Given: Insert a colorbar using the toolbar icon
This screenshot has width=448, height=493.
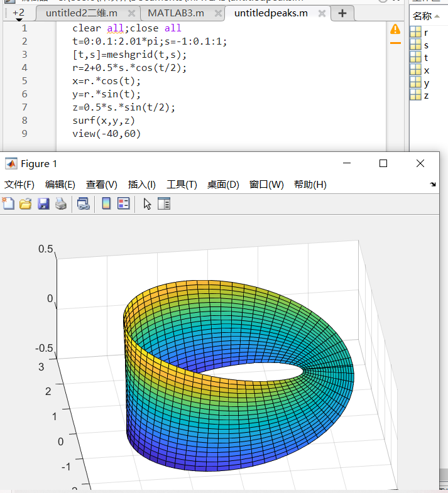Looking at the screenshot, I should pyautogui.click(x=106, y=203).
